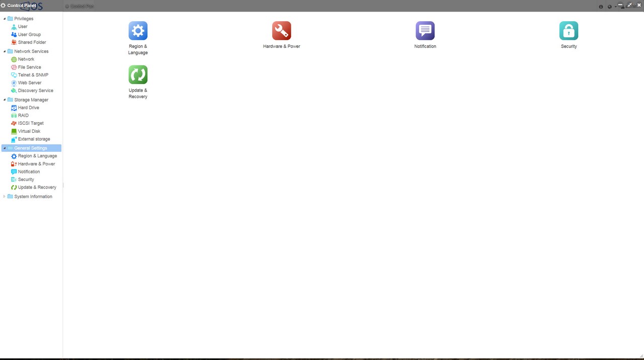Collapse the Privileges tree section
This screenshot has height=360, width=644.
click(5, 19)
